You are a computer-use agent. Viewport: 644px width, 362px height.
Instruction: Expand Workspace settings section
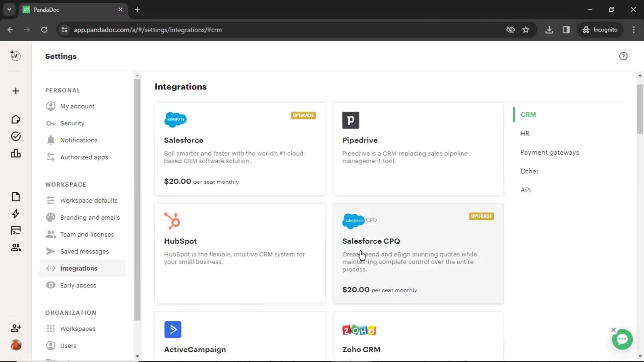[x=65, y=184]
